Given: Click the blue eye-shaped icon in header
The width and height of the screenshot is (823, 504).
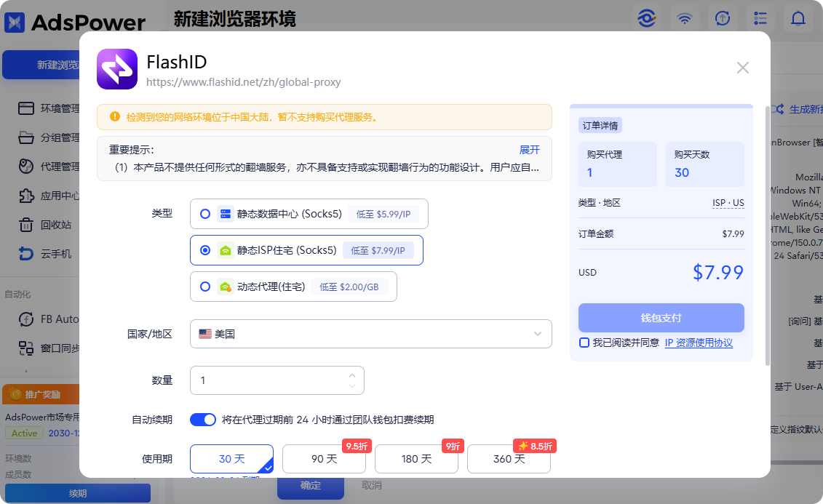Looking at the screenshot, I should click(x=647, y=19).
